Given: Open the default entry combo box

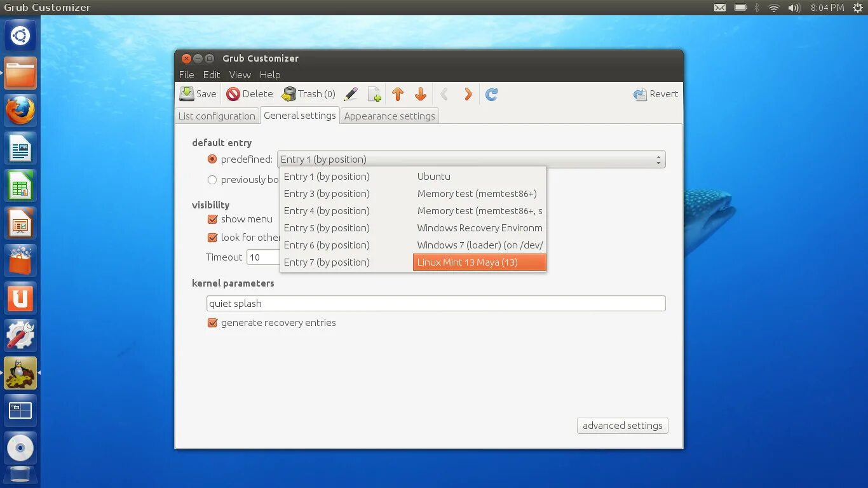Looking at the screenshot, I should pyautogui.click(x=471, y=159).
